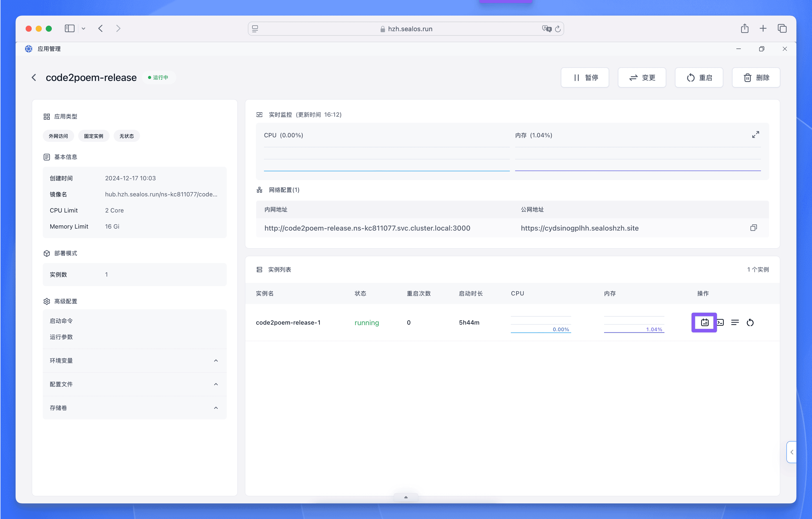This screenshot has height=519, width=812.
Task: Open the reader/page menu icon in address bar
Action: (x=255, y=29)
